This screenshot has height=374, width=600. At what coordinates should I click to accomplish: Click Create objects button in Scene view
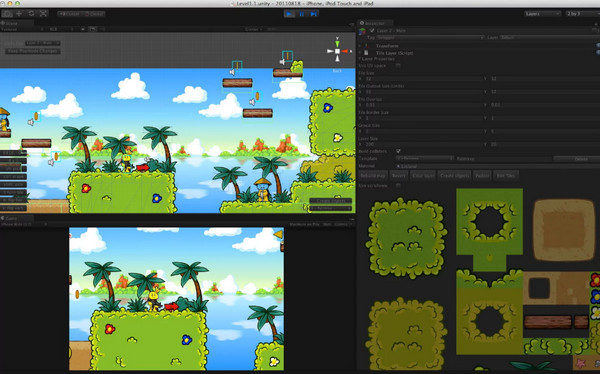coord(331,201)
